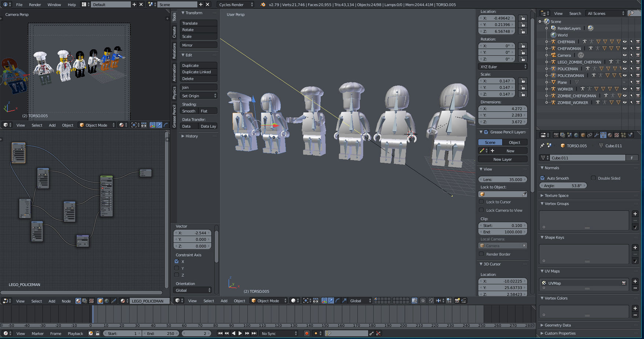Click the Smooth shading button
644x339 pixels.
pyautogui.click(x=189, y=111)
